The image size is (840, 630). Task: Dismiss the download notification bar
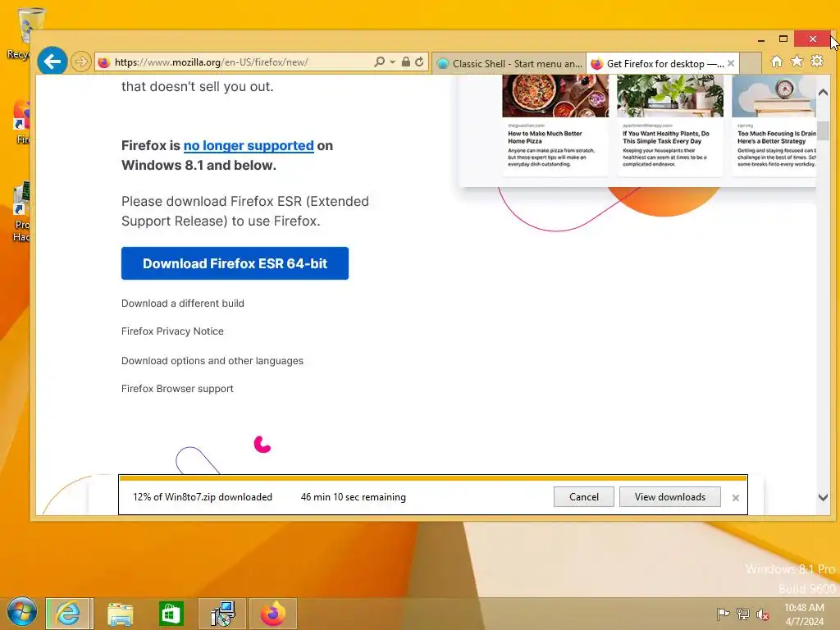click(736, 498)
